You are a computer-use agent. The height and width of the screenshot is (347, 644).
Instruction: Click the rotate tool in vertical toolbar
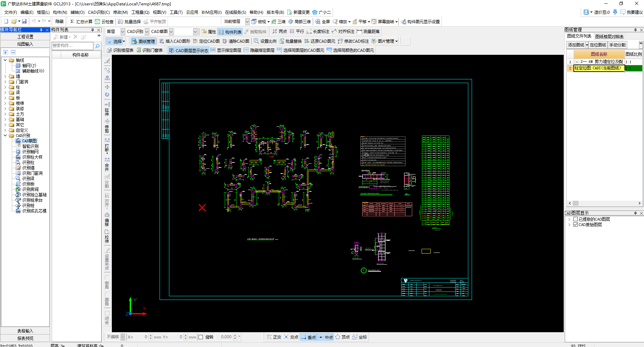point(107,95)
